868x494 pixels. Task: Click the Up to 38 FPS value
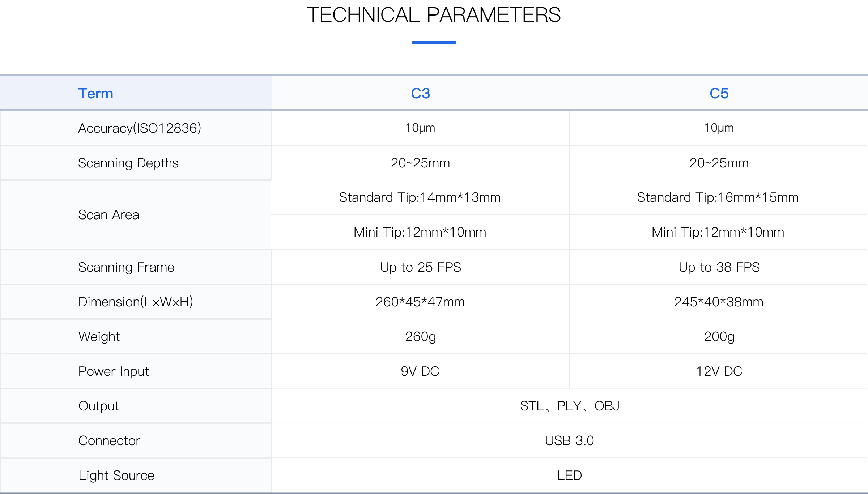pos(719,267)
